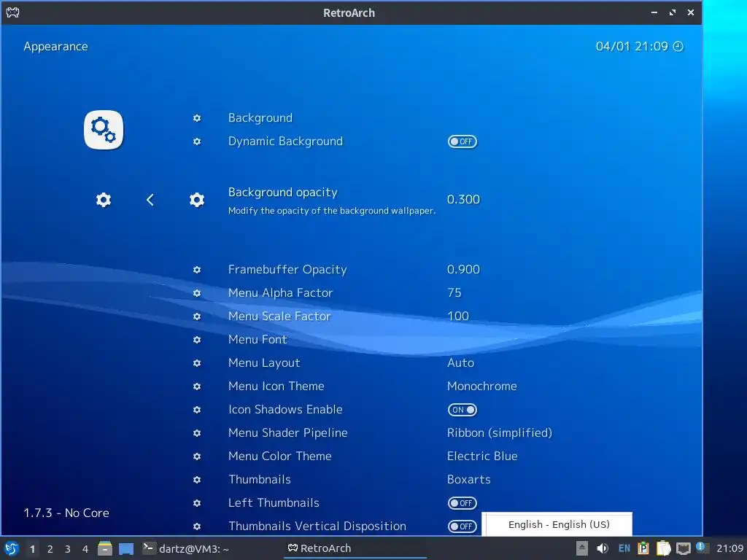Click gear icon beside Menu Color Theme
This screenshot has width=747, height=560.
point(197,456)
